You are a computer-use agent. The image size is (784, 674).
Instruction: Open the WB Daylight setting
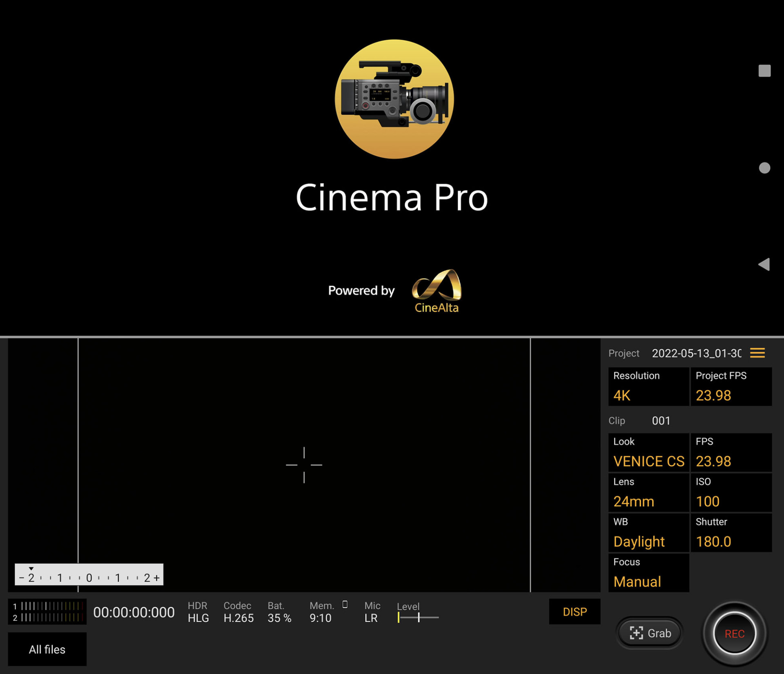point(648,533)
